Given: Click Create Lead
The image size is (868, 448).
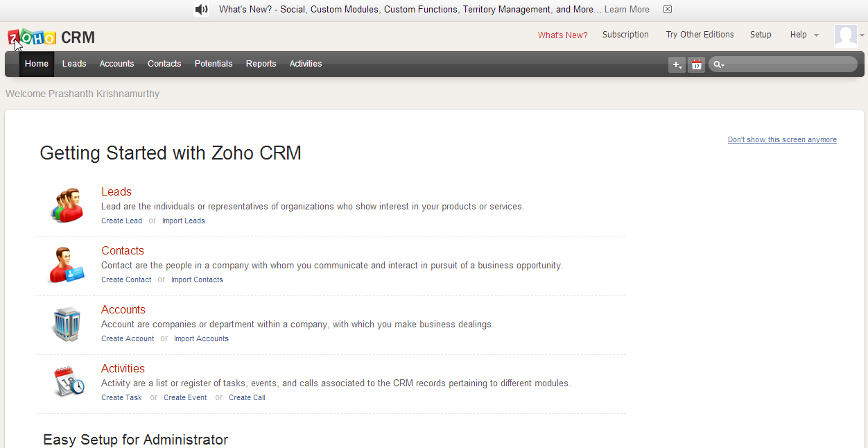Looking at the screenshot, I should (121, 221).
